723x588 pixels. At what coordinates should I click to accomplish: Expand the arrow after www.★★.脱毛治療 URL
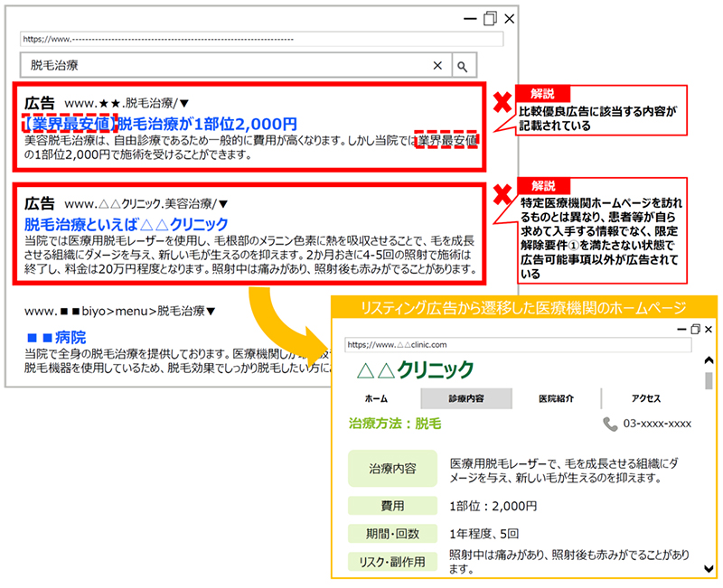(x=183, y=104)
